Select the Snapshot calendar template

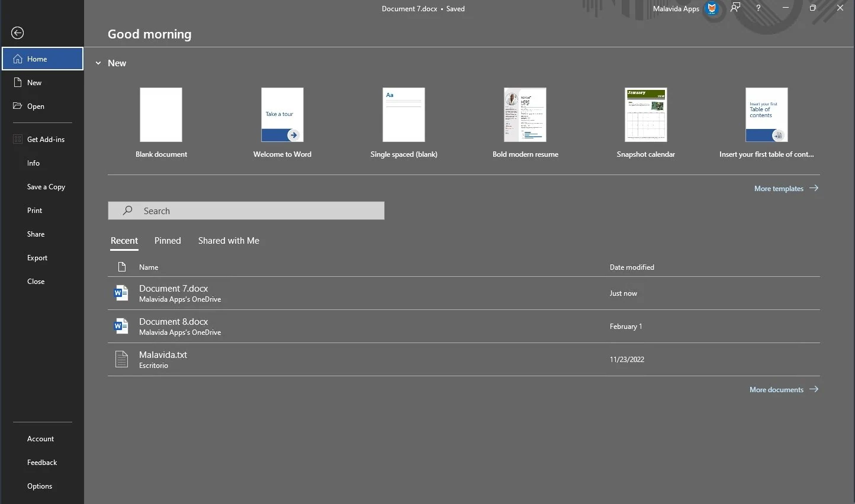pos(646,115)
